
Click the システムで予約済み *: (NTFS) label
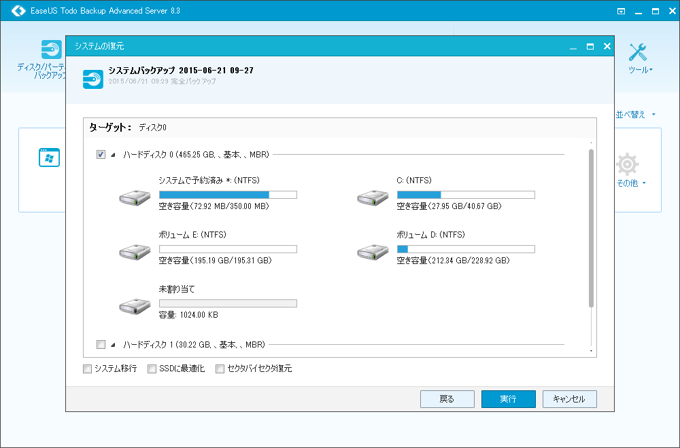(x=209, y=180)
